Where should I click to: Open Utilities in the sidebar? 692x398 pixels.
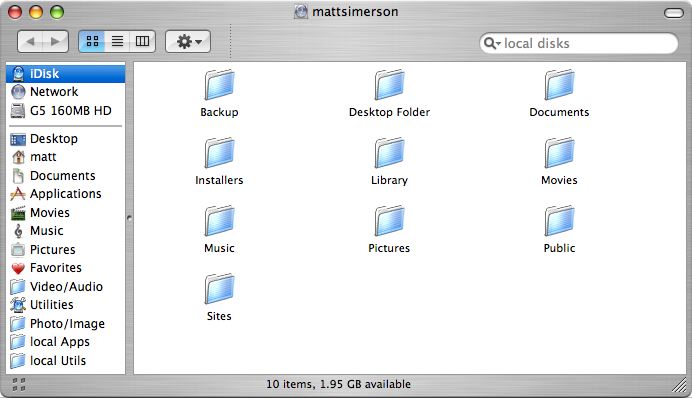tap(66, 305)
